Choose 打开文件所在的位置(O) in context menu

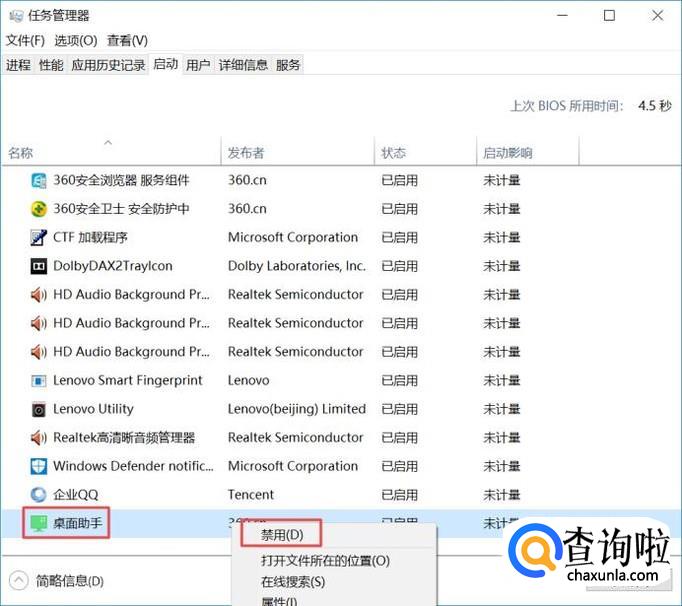pyautogui.click(x=325, y=560)
